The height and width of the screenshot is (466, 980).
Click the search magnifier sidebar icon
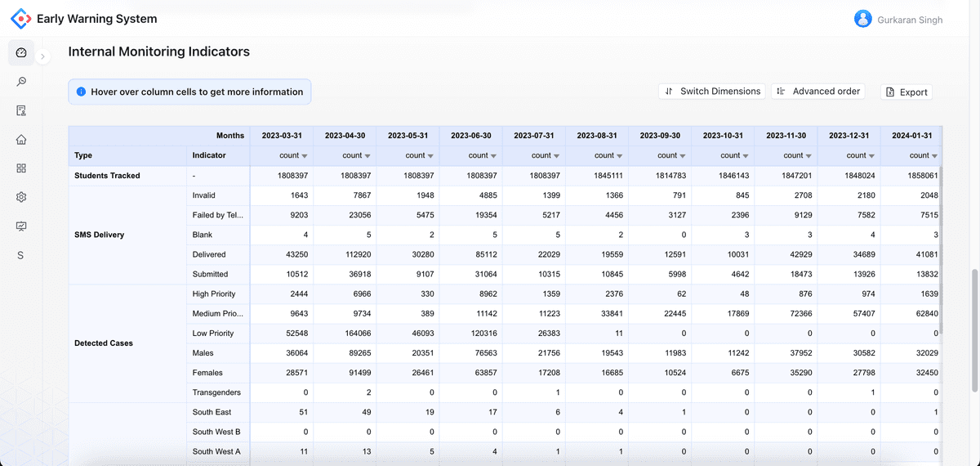click(21, 82)
